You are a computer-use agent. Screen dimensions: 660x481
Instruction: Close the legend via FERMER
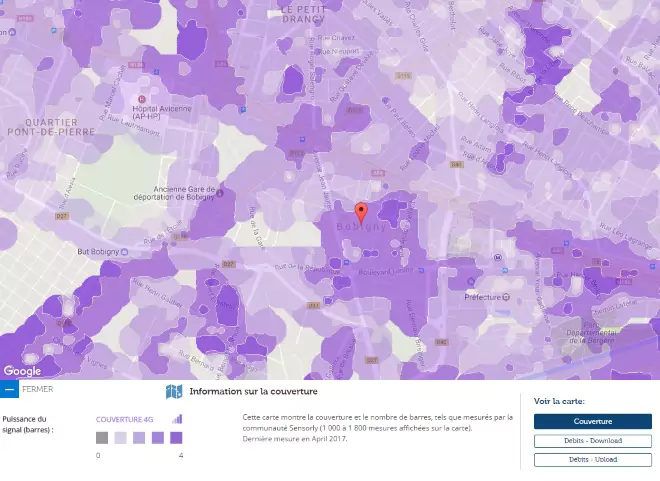pyautogui.click(x=37, y=389)
